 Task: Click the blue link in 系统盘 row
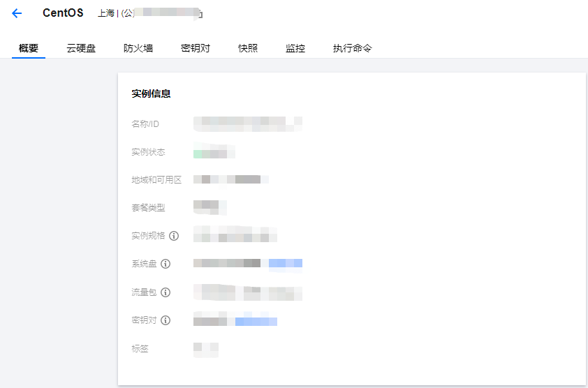point(286,263)
